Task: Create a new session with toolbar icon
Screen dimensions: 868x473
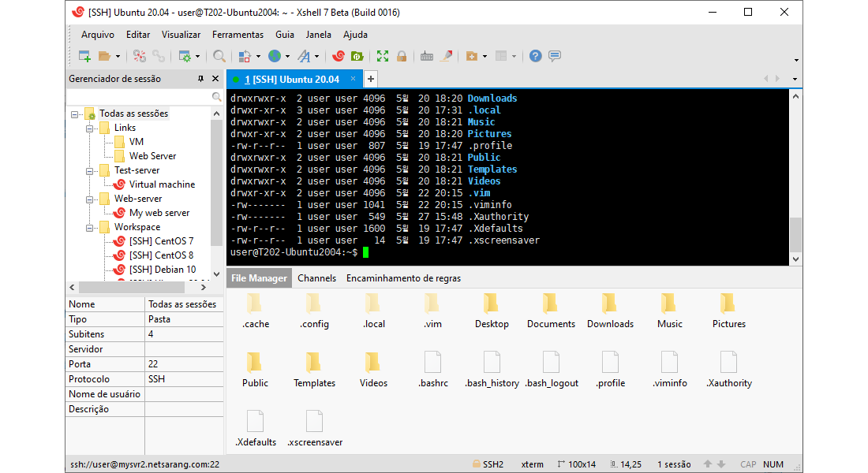Action: [x=84, y=56]
